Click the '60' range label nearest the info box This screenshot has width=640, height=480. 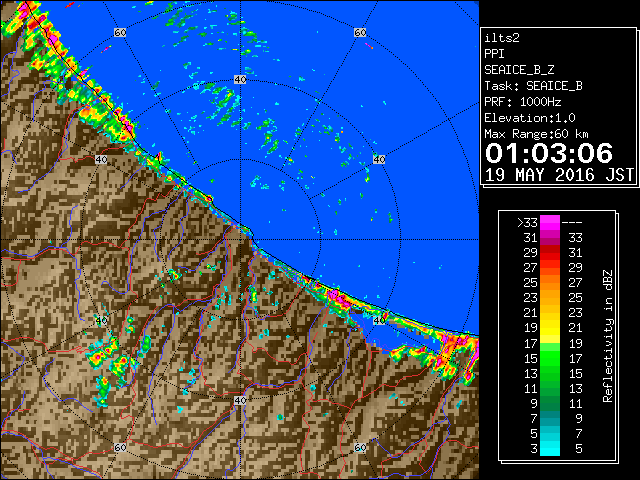[360, 32]
